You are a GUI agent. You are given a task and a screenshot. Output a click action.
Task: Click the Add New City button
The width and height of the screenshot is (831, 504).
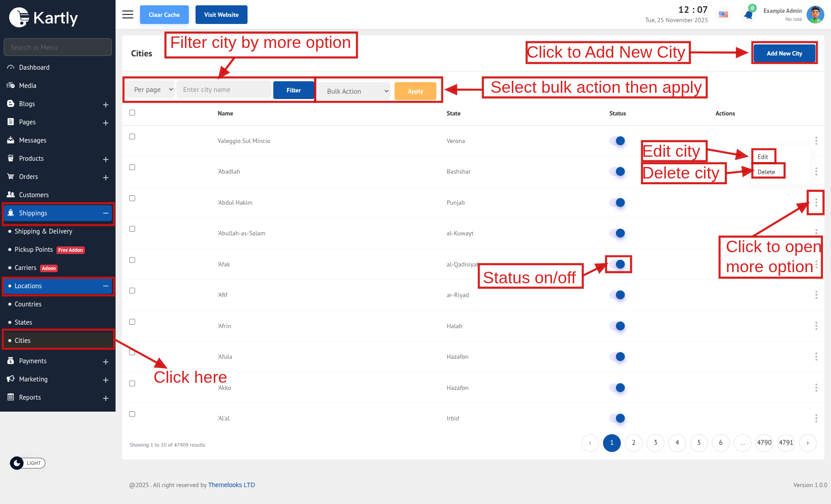pos(784,53)
